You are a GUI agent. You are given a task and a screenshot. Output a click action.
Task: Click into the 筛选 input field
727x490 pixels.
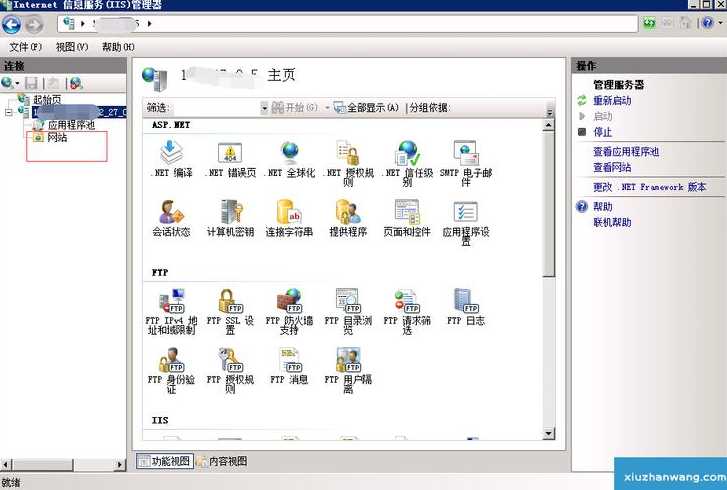tap(216, 108)
